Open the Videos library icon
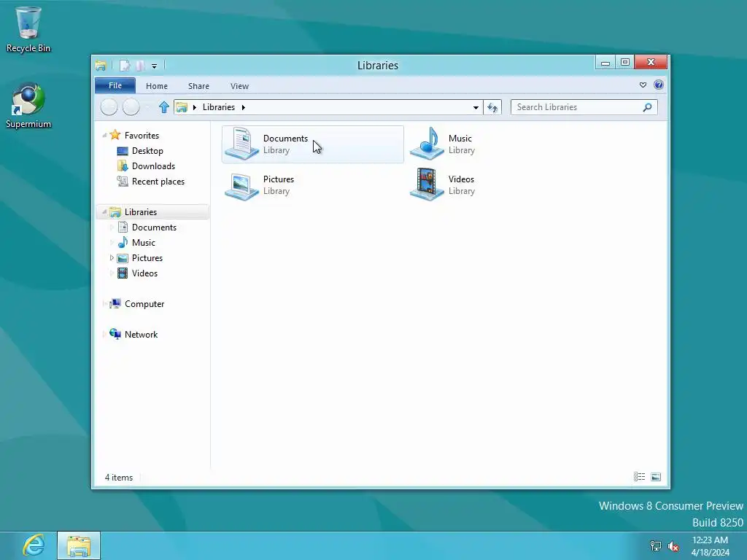Image resolution: width=747 pixels, height=560 pixels. coord(427,184)
